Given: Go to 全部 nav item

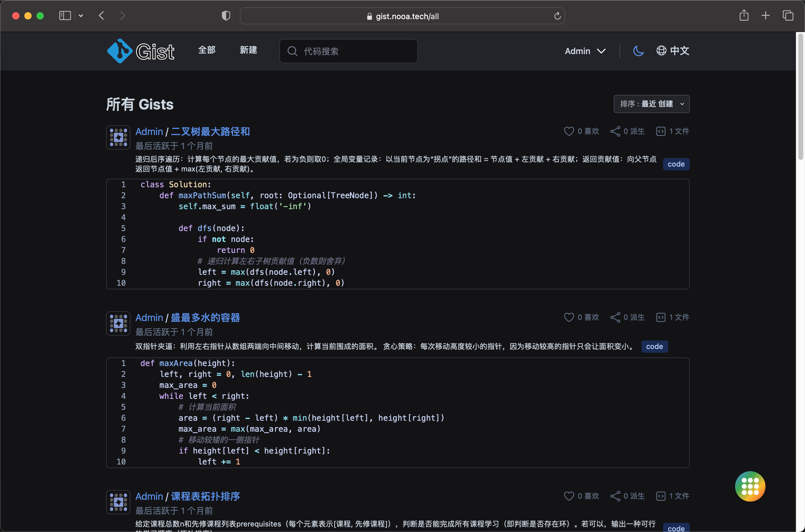Looking at the screenshot, I should pyautogui.click(x=207, y=50).
